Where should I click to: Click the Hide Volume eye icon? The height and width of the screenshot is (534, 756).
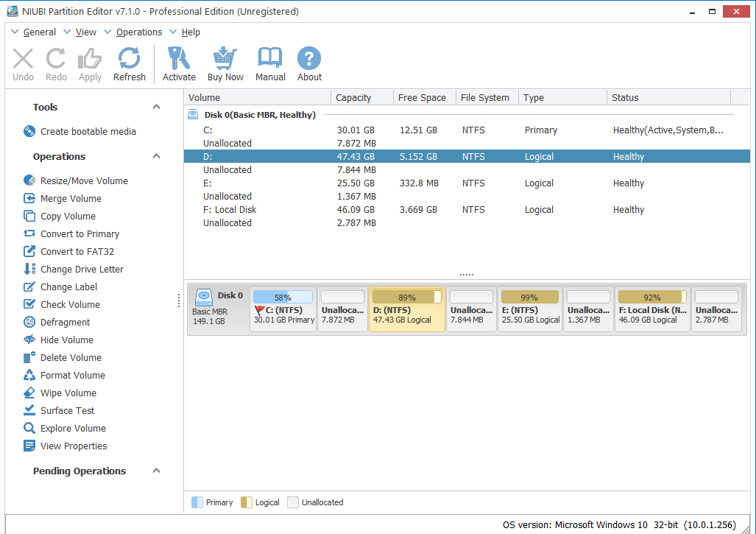coord(29,340)
